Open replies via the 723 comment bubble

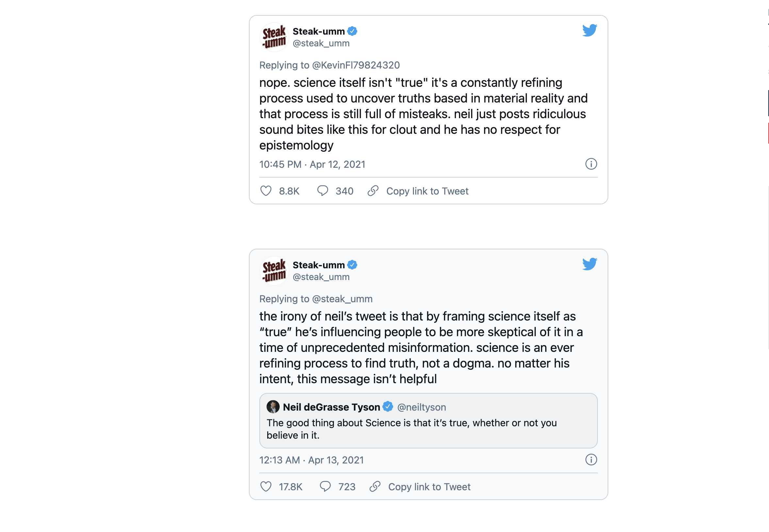click(x=325, y=487)
